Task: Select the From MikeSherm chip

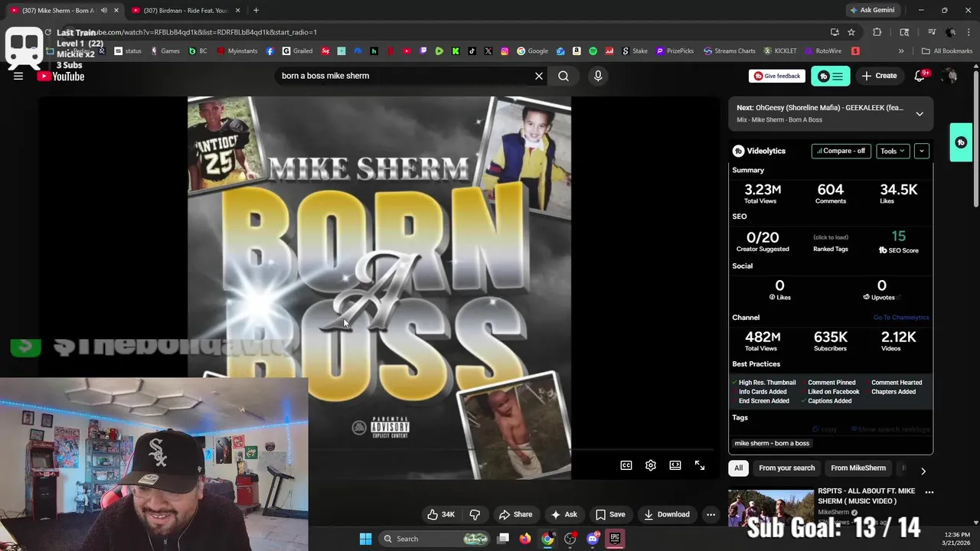Action: click(858, 468)
